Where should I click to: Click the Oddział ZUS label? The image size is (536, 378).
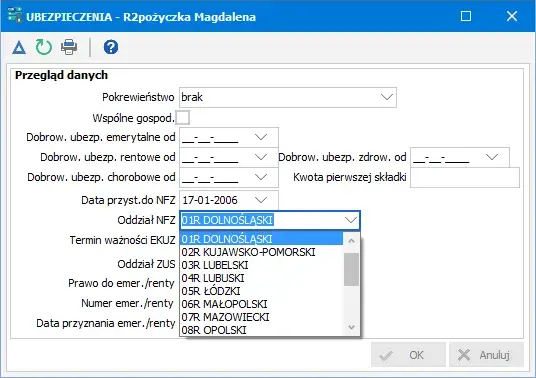146,264
